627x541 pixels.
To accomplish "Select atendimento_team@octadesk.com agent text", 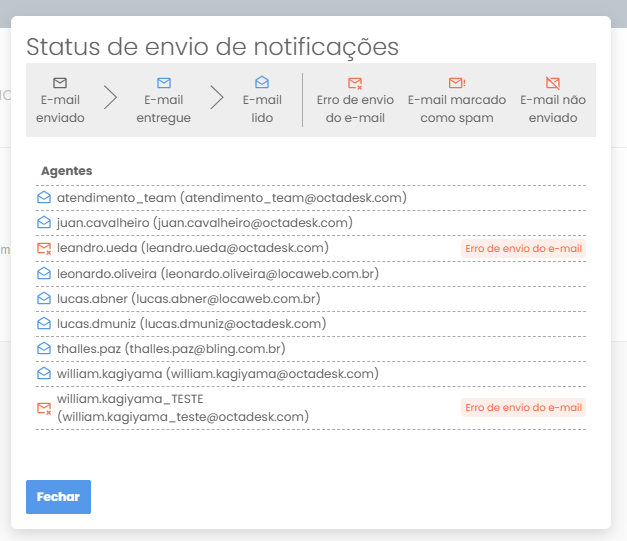I will 232,198.
